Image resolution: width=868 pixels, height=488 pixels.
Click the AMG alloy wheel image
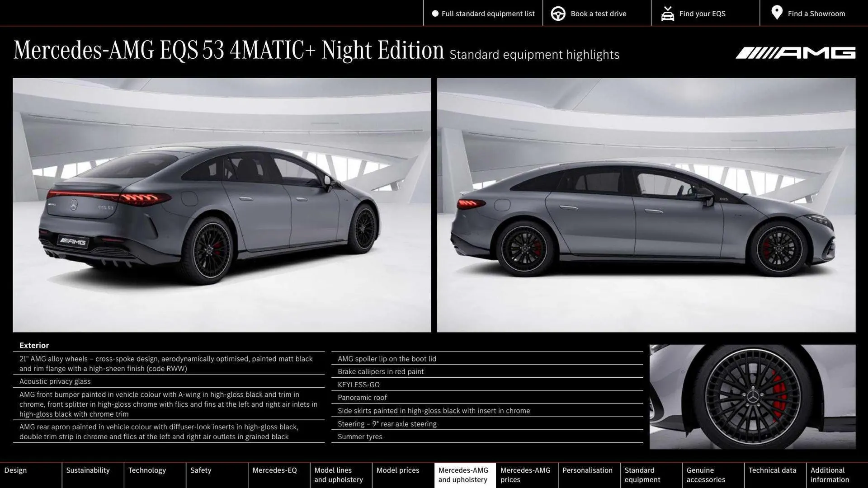pyautogui.click(x=753, y=398)
